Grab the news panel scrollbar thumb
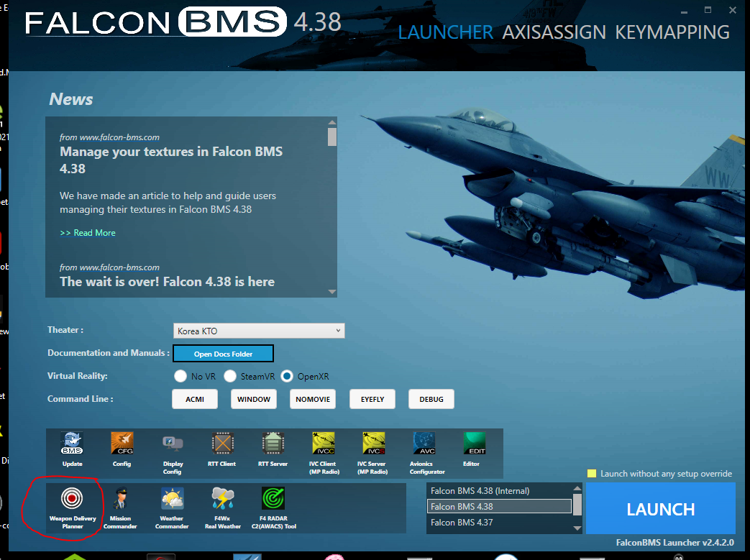This screenshot has height=560, width=750. click(x=332, y=137)
